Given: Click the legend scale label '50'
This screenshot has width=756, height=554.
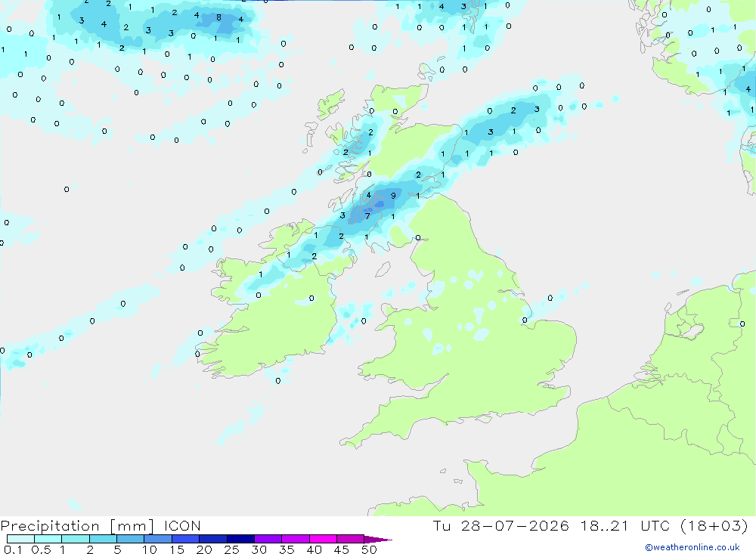Looking at the screenshot, I should point(369,549).
